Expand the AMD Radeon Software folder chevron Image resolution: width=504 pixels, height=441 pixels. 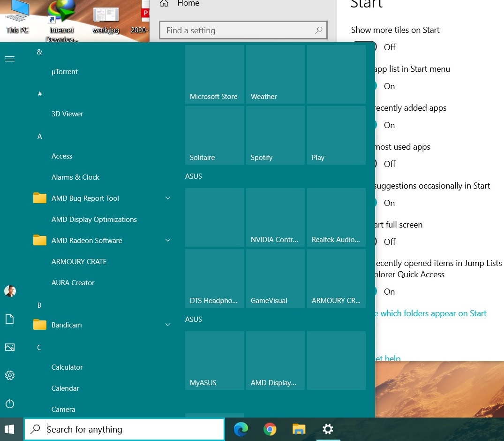tap(168, 240)
